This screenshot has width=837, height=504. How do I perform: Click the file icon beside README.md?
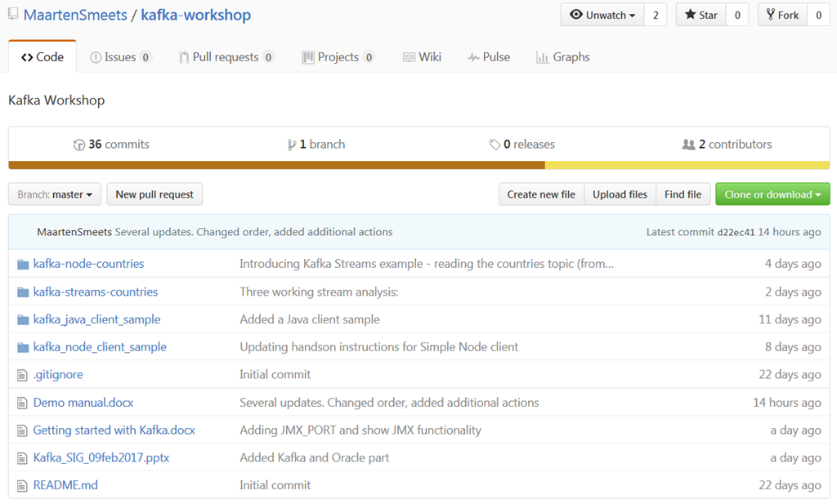(x=23, y=485)
